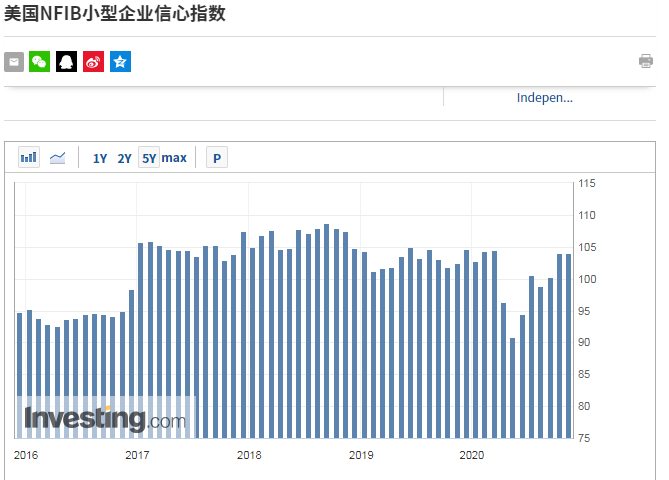Open the Indepen... link
Viewport: 669px width, 480px height.
[x=544, y=98]
